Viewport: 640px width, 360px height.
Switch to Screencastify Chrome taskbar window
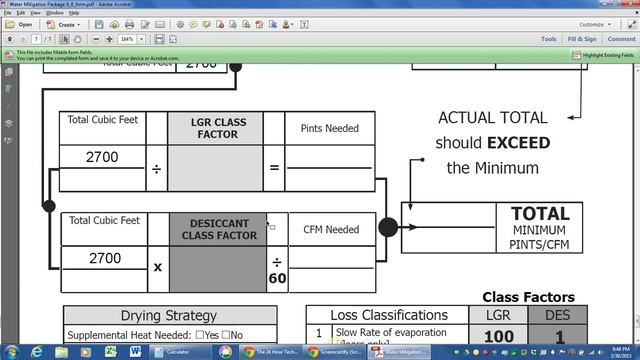pos(336,352)
